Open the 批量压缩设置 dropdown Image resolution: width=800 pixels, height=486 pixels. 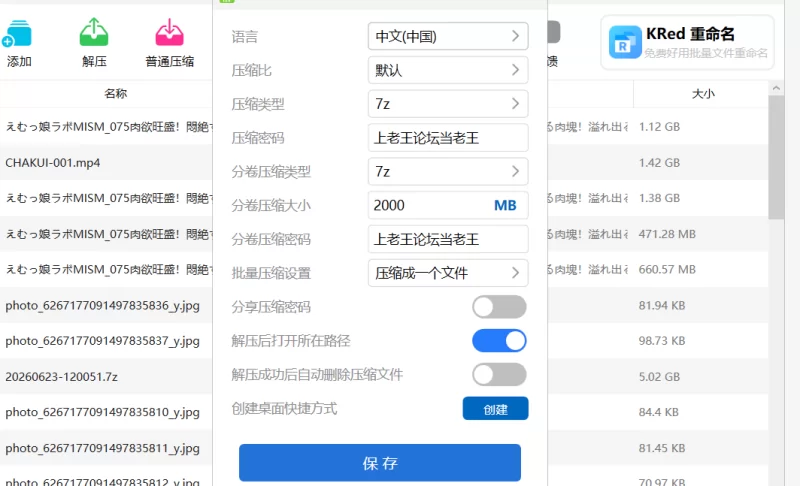[448, 273]
